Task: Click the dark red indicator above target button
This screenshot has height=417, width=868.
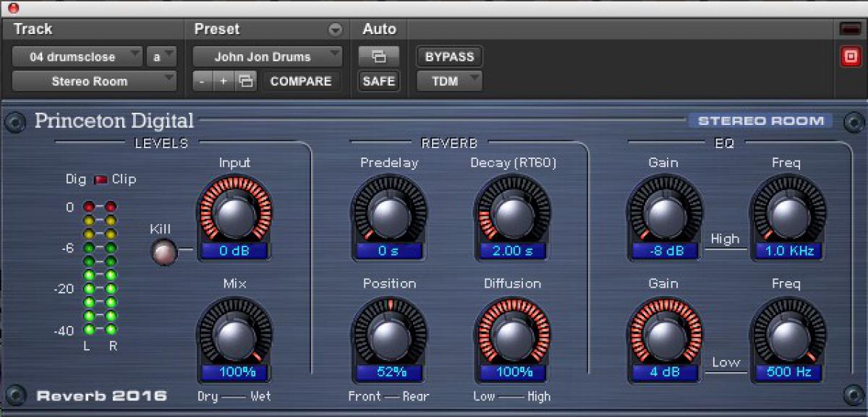Action: (850, 30)
